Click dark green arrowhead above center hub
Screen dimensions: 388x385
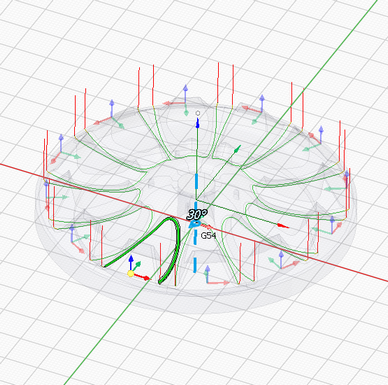tap(237, 149)
